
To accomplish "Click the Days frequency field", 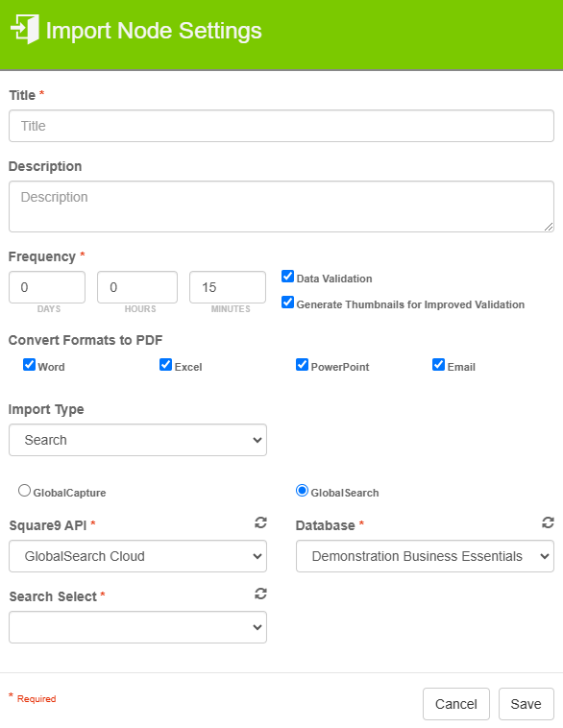I will pos(47,287).
